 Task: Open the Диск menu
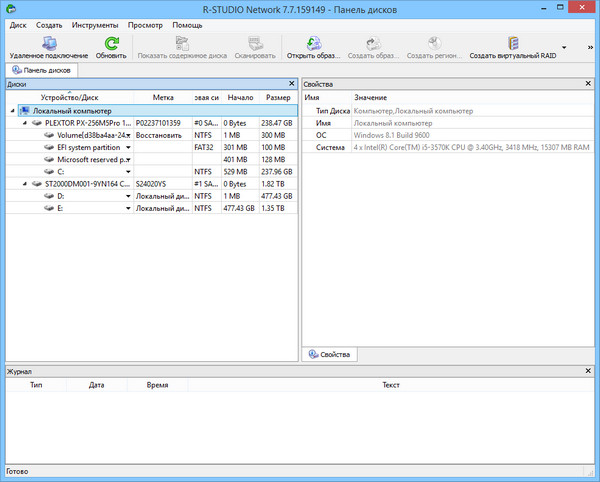click(17, 24)
